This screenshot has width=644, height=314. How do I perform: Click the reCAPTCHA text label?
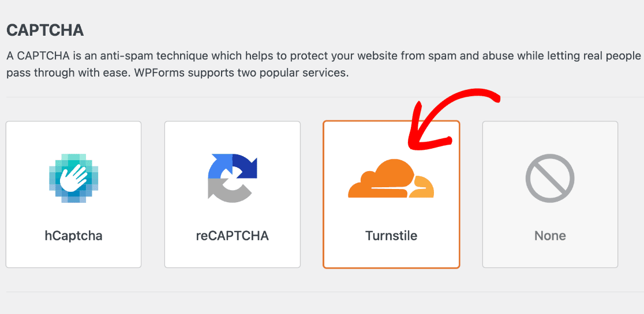click(233, 236)
